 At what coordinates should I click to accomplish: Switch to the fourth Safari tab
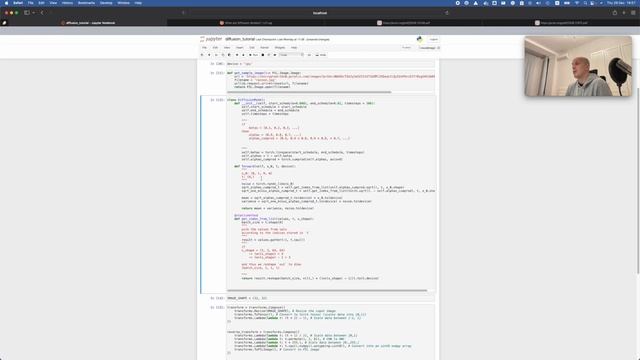pos(561,23)
